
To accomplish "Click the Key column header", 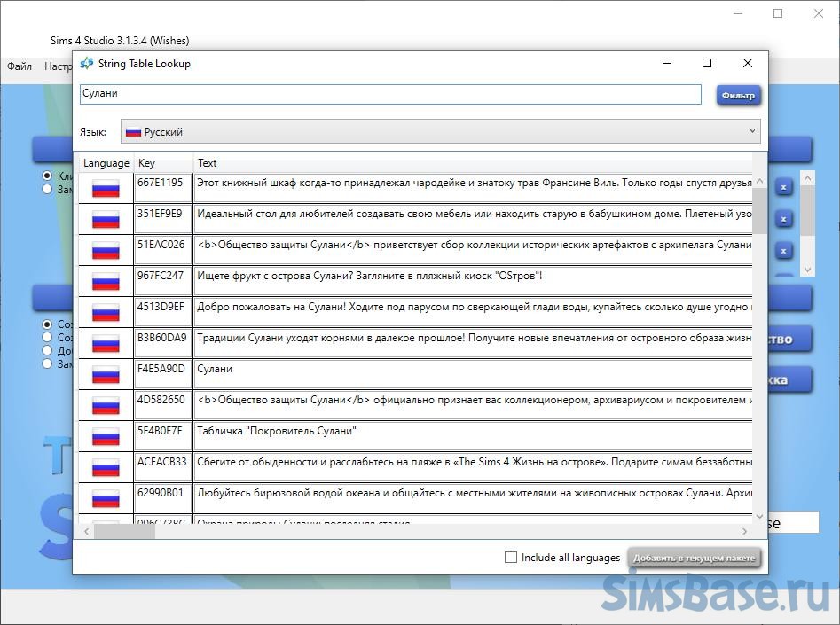I will coord(146,163).
